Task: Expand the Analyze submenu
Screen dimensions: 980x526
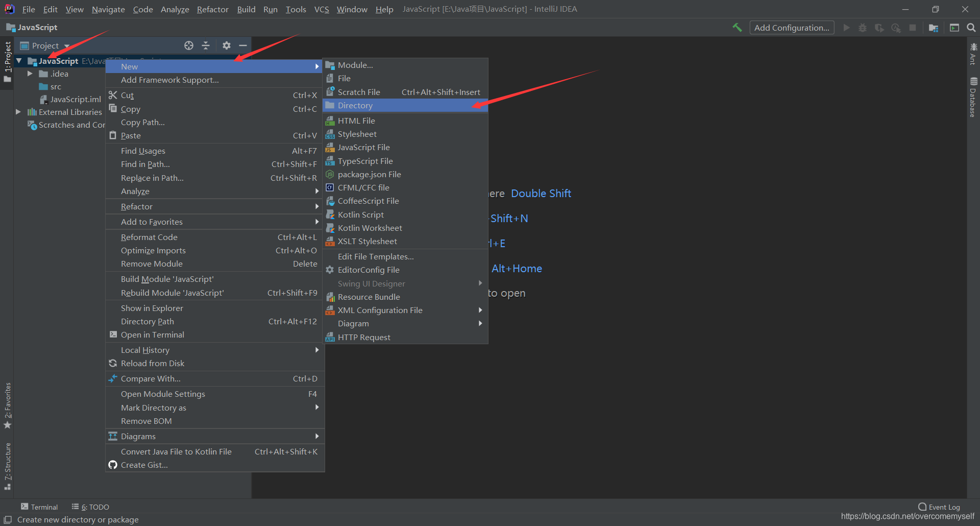Action: pos(214,191)
